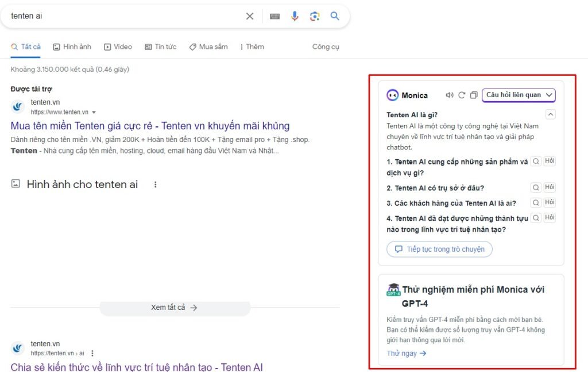Open Công cụ search tools
Screen dimensions: 588x372
pos(326,47)
